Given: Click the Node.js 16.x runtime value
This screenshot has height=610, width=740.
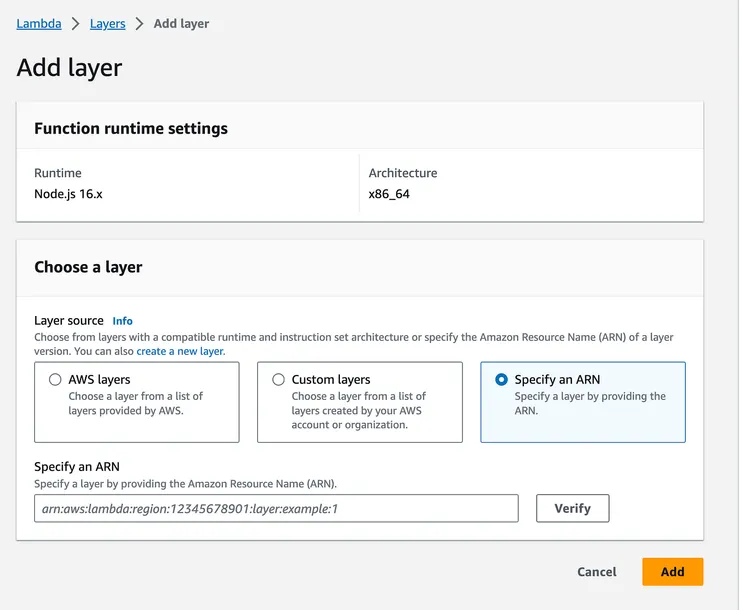Looking at the screenshot, I should tap(68, 194).
